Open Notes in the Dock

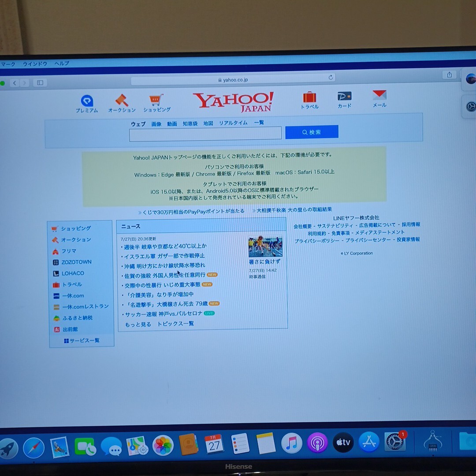266,443
